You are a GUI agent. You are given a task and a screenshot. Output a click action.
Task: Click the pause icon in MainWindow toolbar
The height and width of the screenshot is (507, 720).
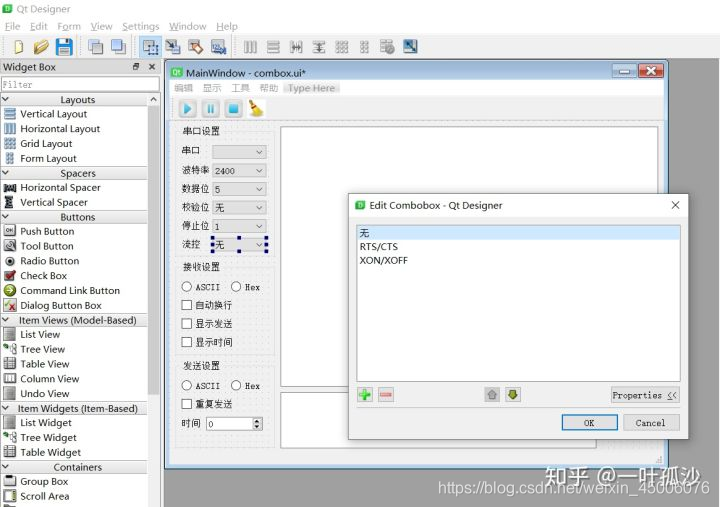[x=210, y=109]
